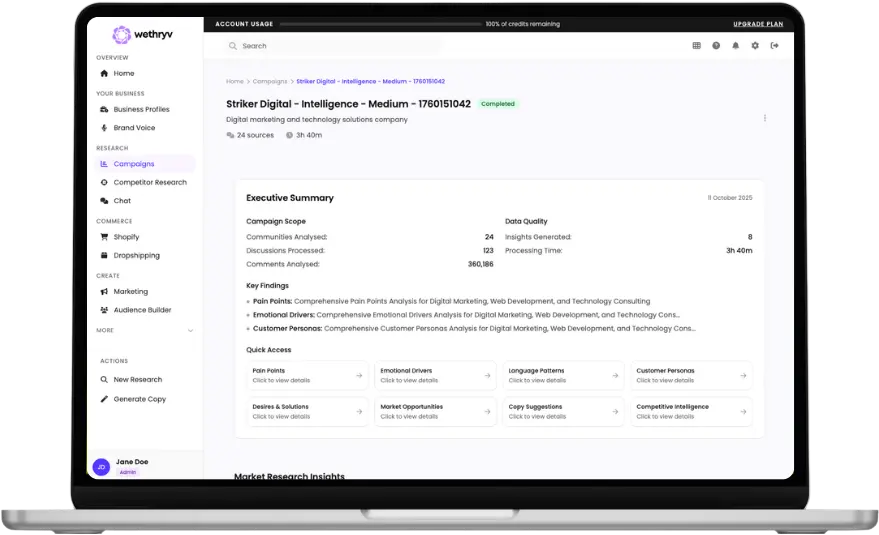Viewport: 879px width, 535px height.
Task: Click the Dropshipping box icon
Action: [x=104, y=255]
